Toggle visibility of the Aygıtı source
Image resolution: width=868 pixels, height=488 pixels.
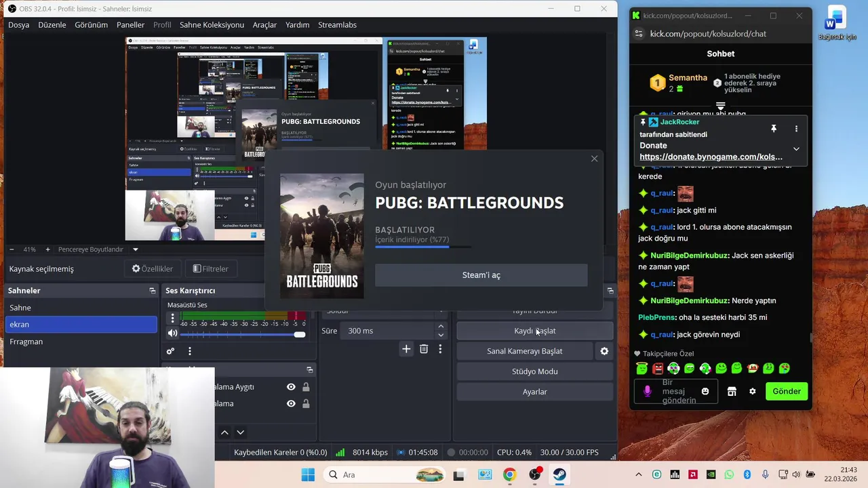291,387
